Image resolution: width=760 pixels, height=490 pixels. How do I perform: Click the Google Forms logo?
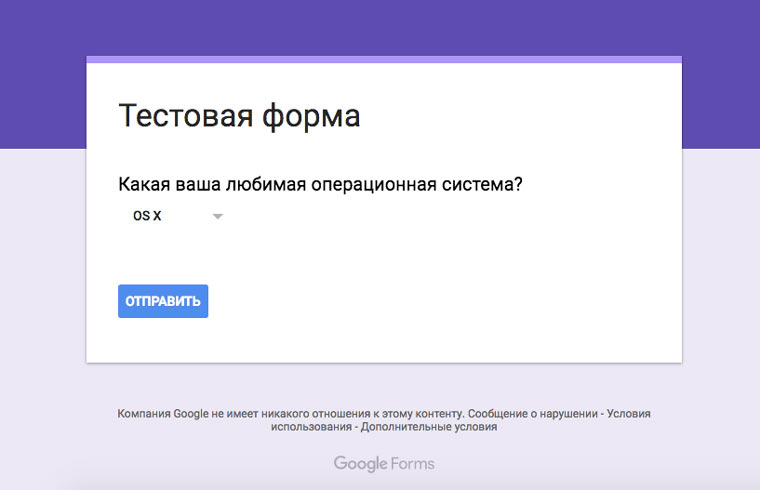[x=384, y=464]
